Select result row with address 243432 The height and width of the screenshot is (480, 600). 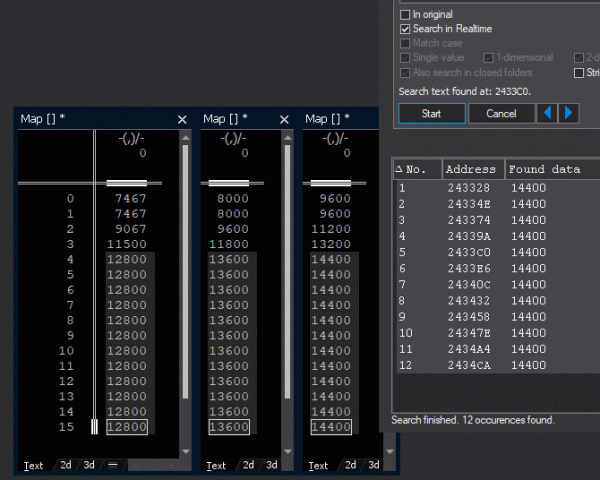click(x=497, y=300)
